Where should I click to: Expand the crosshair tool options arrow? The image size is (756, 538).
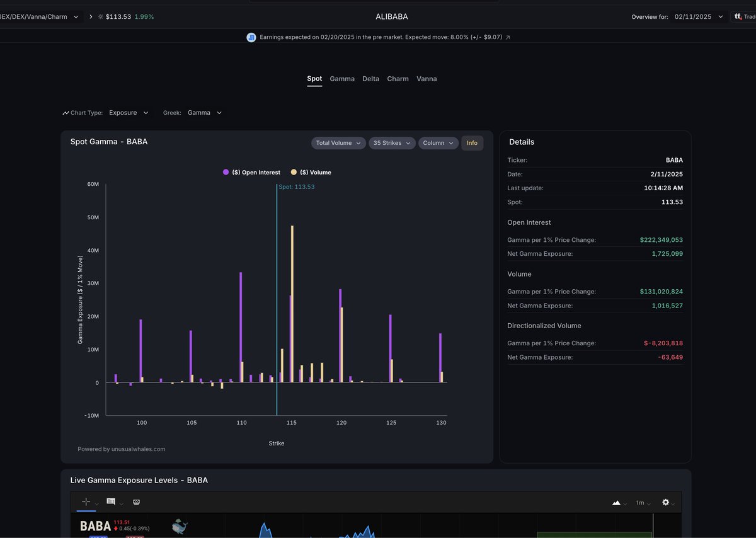click(97, 504)
